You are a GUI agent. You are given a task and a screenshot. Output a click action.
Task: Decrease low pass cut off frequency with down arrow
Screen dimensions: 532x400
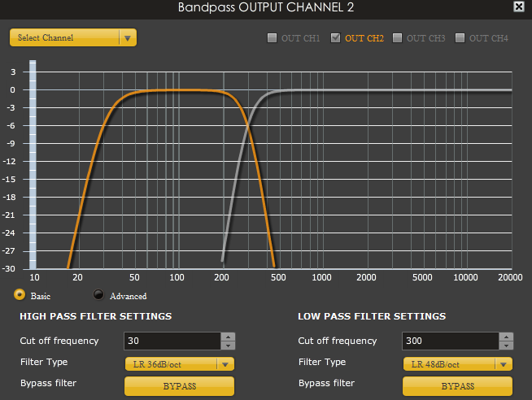(506, 346)
